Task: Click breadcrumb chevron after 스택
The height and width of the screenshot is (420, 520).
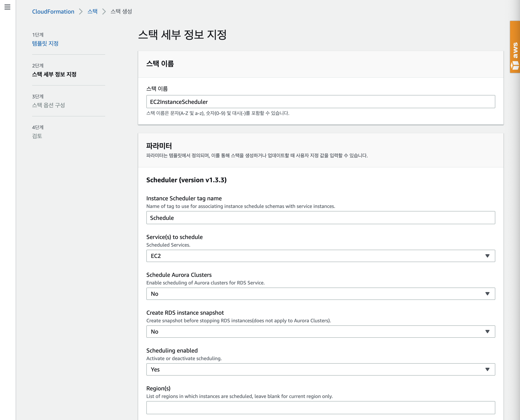Action: click(x=104, y=12)
